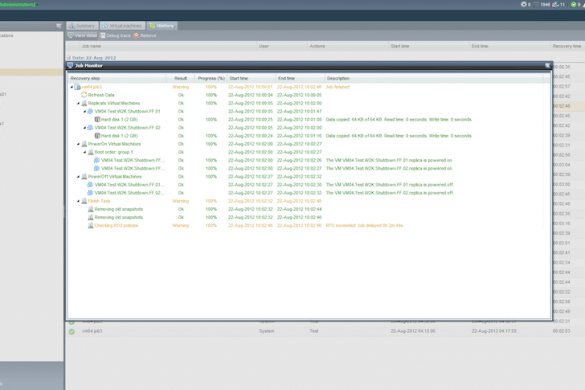The width and height of the screenshot is (585, 390).
Task: Switch to the Summary tab
Action: (x=82, y=26)
